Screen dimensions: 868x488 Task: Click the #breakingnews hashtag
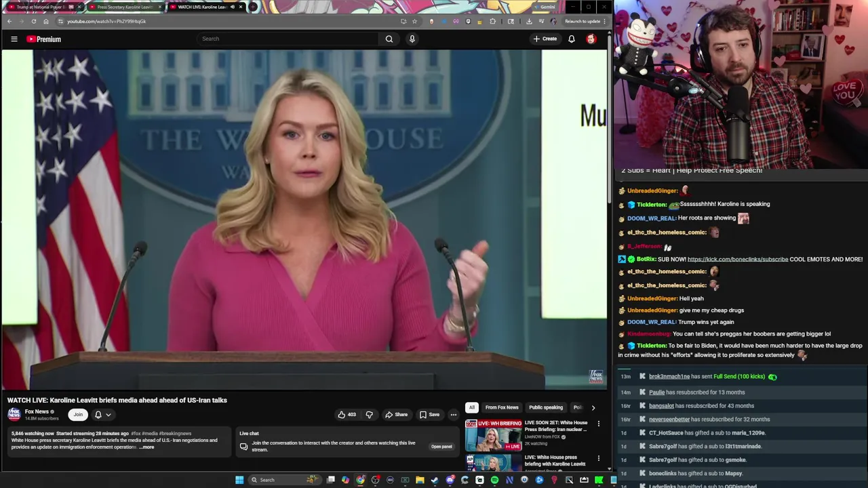(175, 434)
